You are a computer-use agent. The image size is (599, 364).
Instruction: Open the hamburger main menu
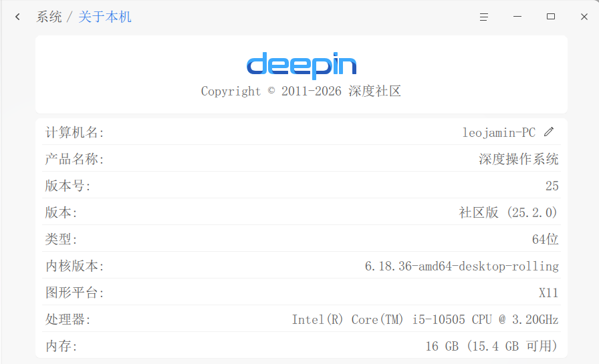(483, 17)
